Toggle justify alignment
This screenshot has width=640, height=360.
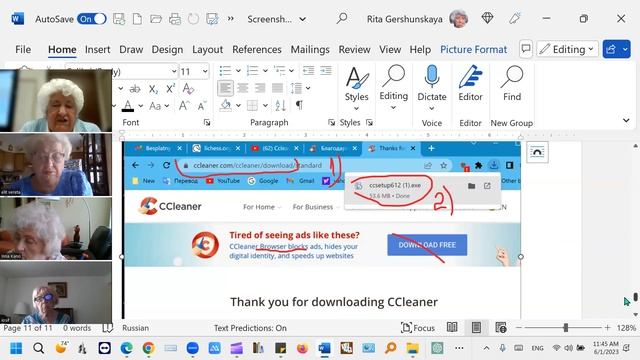277,88
